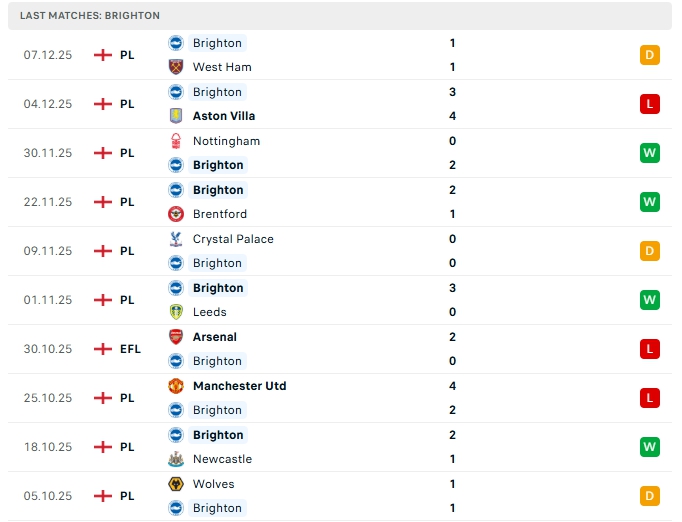Click the Manchester Utd crest icon

tap(176, 386)
